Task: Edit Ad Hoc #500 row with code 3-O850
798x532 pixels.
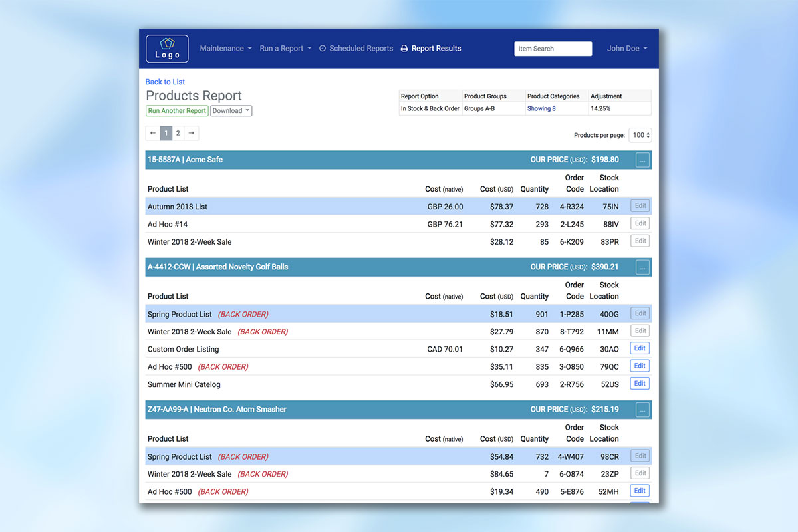Action: pos(640,366)
